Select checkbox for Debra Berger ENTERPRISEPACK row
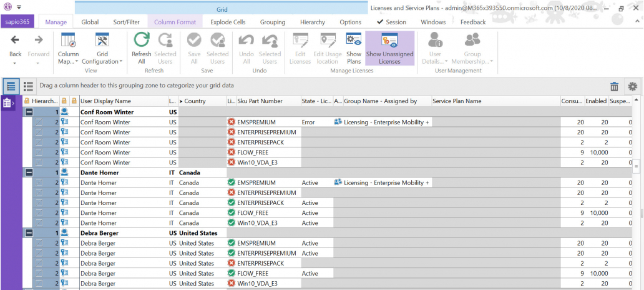This screenshot has height=290, width=644. [39, 264]
